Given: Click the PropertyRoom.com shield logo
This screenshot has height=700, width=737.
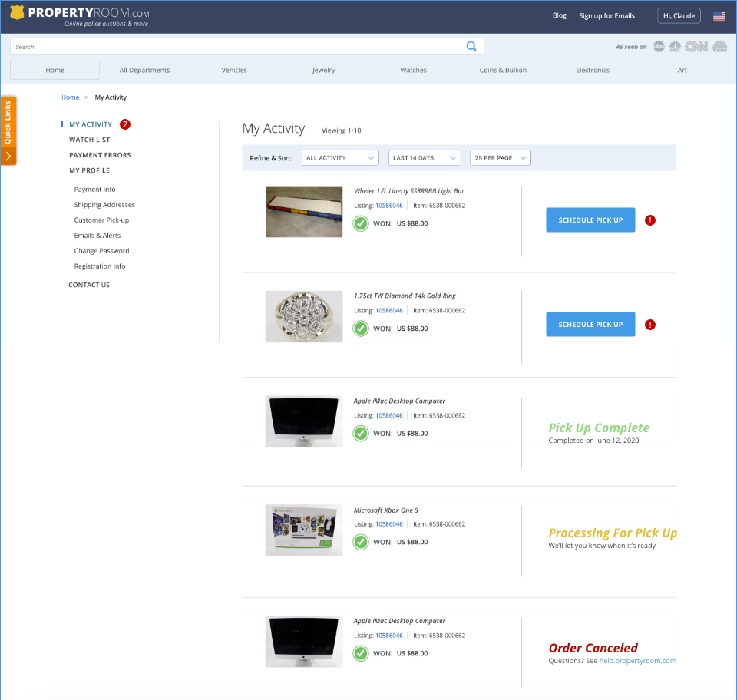Looking at the screenshot, I should tap(17, 13).
